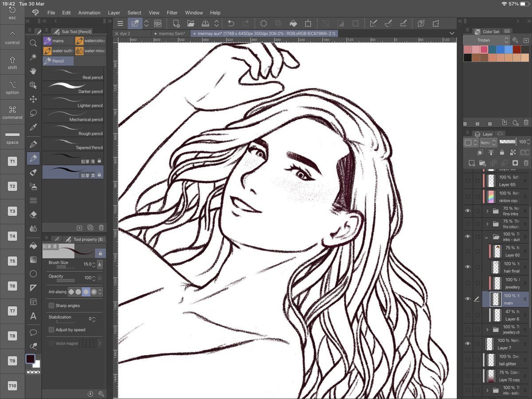The image size is (532, 399).
Task: Select the Mechanical pencil sub tool
Action: tap(73, 116)
